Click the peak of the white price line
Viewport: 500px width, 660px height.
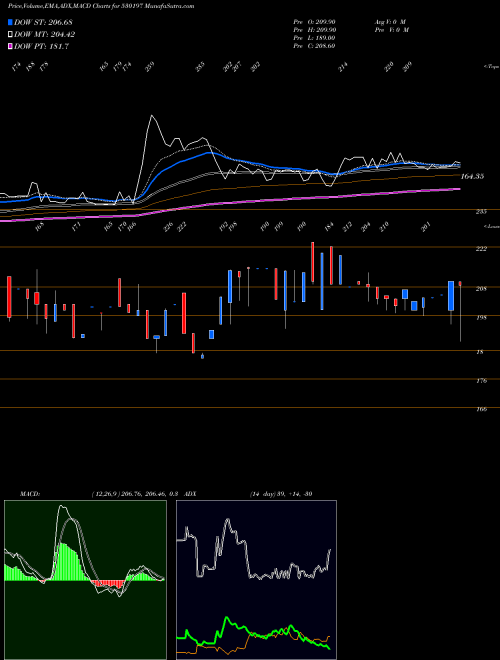click(x=152, y=116)
